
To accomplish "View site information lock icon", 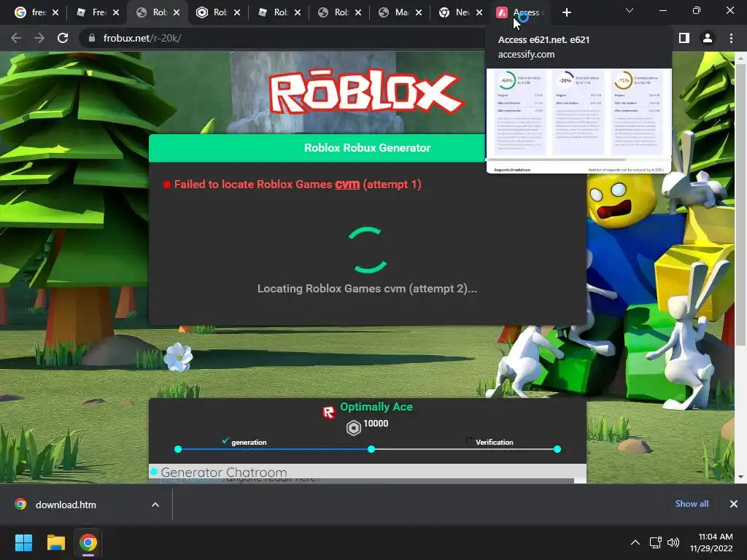I will [x=91, y=38].
